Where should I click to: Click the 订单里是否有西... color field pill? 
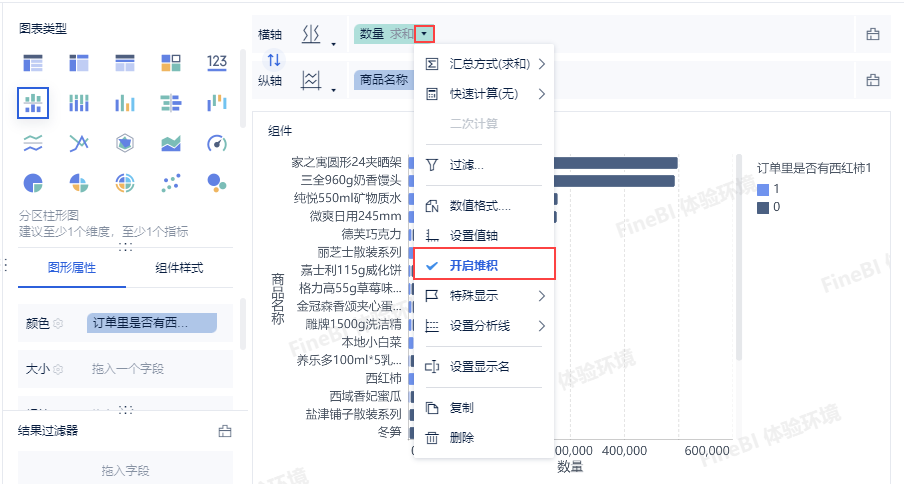pyautogui.click(x=152, y=323)
